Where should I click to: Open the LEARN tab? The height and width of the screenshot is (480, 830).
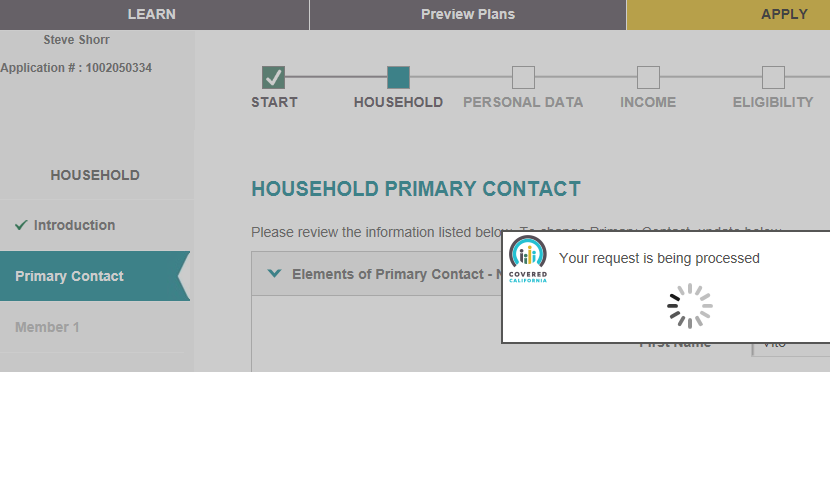(152, 14)
